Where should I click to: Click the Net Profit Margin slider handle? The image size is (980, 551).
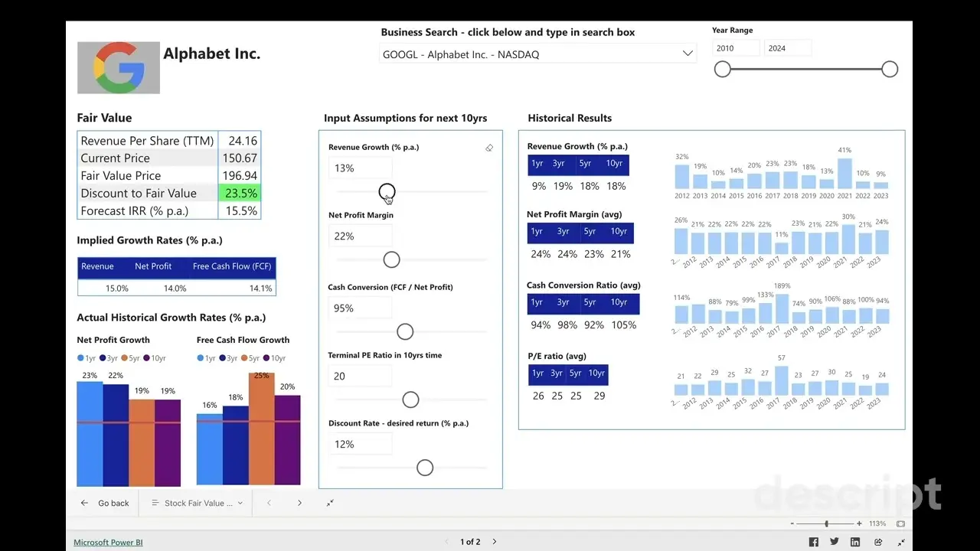tap(391, 259)
